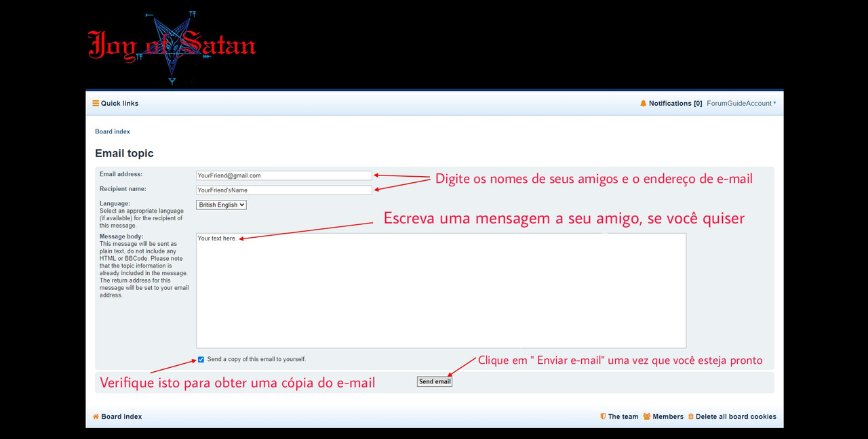The width and height of the screenshot is (868, 439).
Task: Click the Recipient name input field
Action: click(284, 190)
